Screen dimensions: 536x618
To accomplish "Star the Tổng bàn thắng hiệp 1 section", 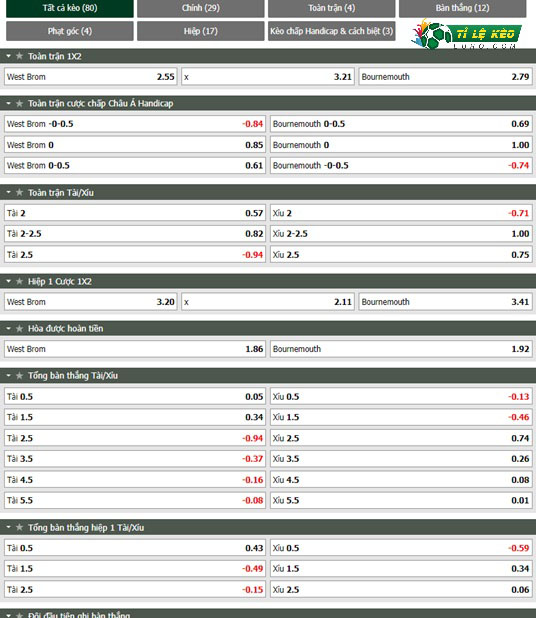I will pyautogui.click(x=19, y=527).
